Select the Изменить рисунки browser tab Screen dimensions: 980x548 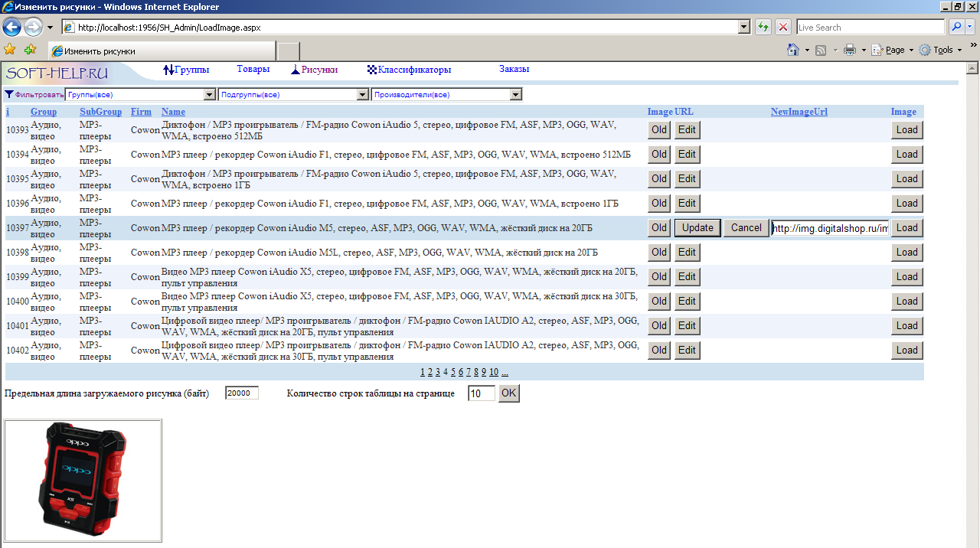pos(161,51)
